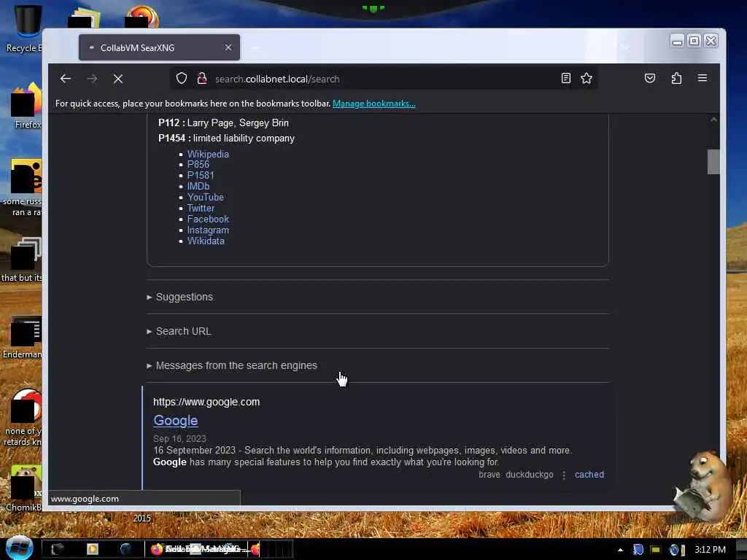Stop loading the page
Image resolution: width=747 pixels, height=560 pixels.
(118, 79)
